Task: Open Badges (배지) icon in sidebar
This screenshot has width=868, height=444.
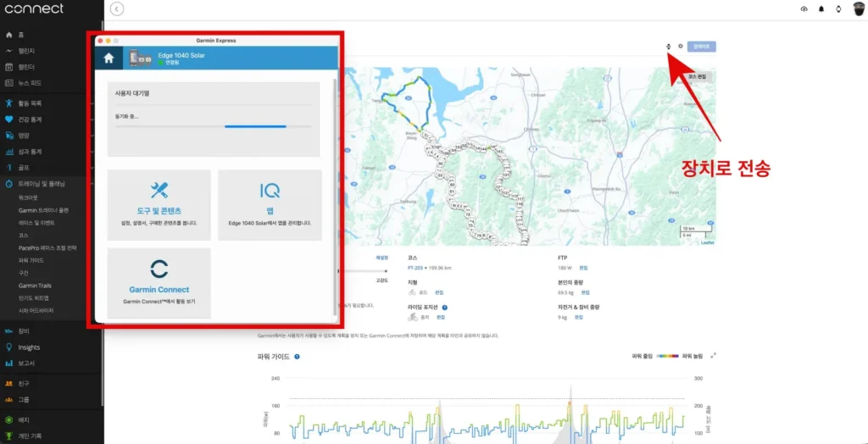Action: tap(8, 419)
